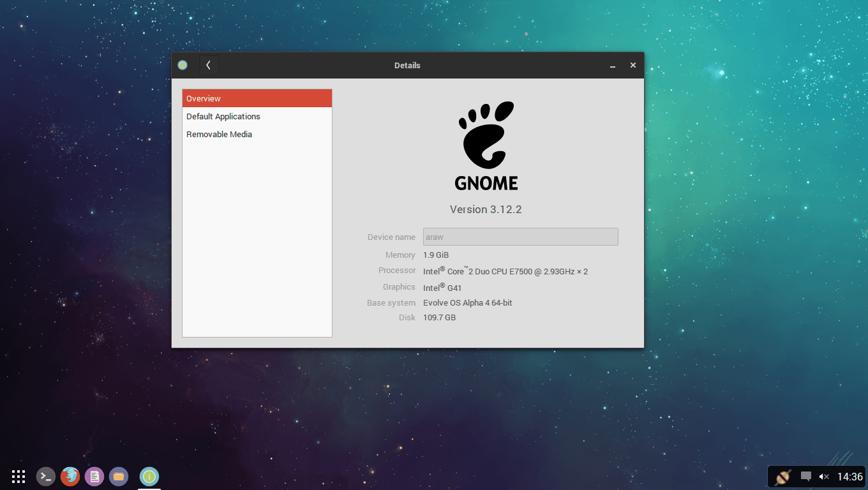
Task: Open the Default Applications section
Action: click(x=257, y=116)
